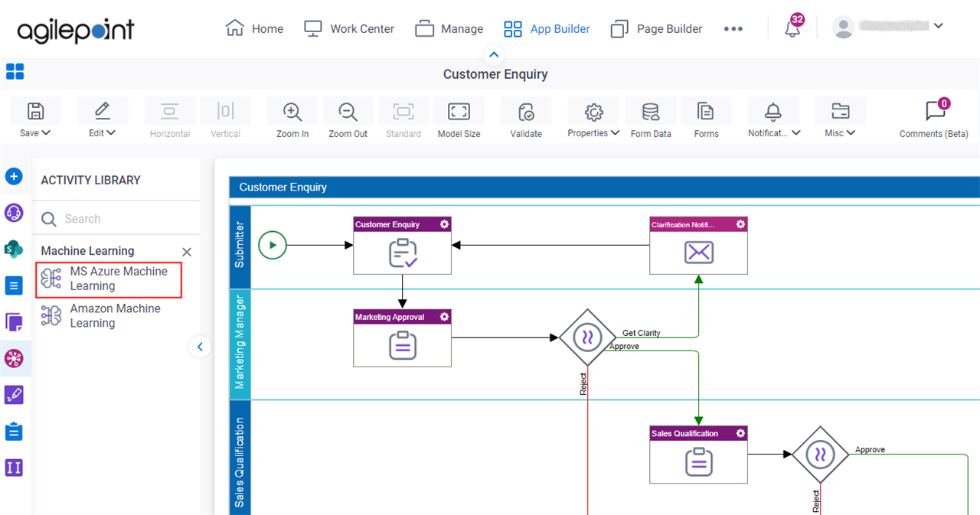Click the app grid icon under the logo
This screenshot has height=515, width=980.
point(15,72)
